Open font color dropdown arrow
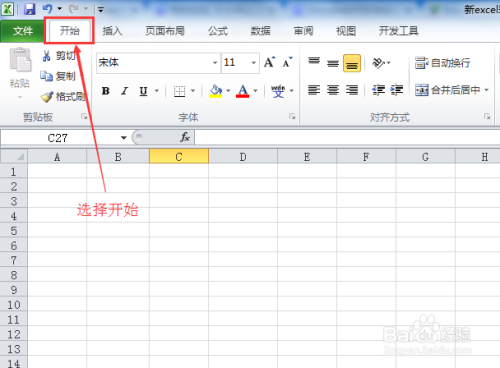The width and height of the screenshot is (500, 368). (x=256, y=91)
